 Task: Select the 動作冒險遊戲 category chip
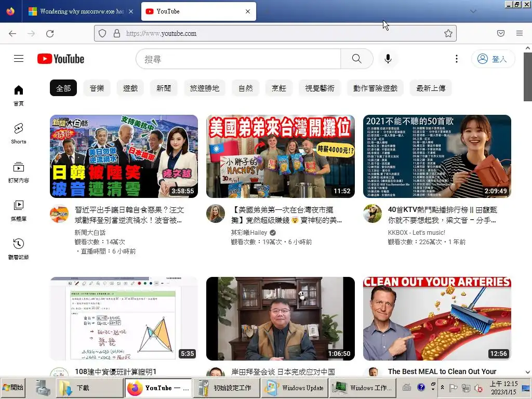[375, 88]
